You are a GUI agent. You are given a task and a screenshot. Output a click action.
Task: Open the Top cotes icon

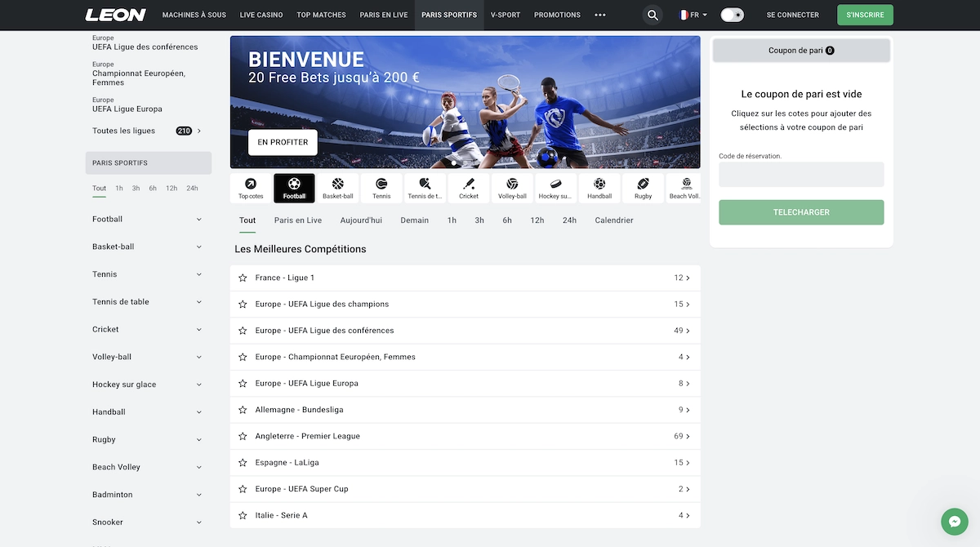[250, 187]
